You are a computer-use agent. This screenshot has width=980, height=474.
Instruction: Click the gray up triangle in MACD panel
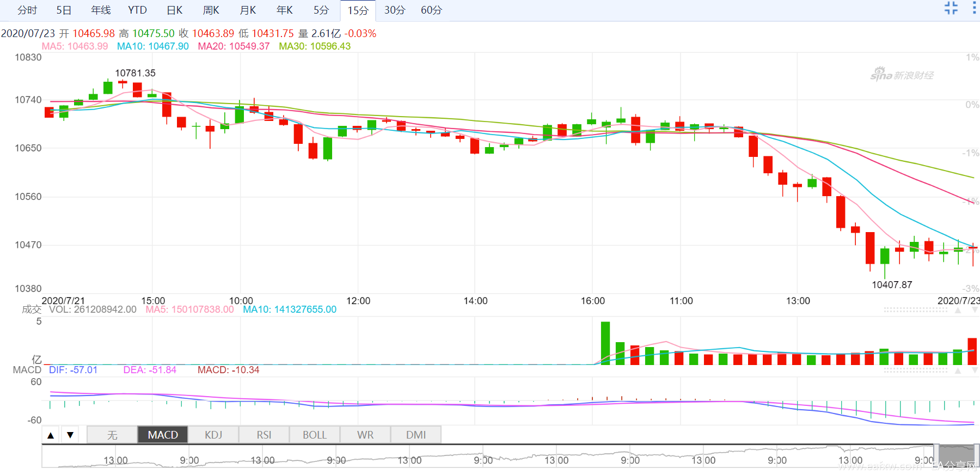pos(958,370)
